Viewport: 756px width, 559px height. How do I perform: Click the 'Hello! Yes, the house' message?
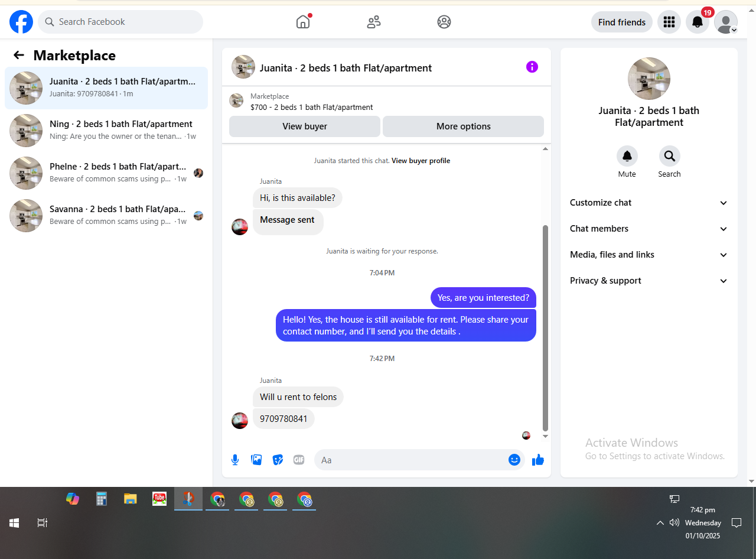tap(406, 326)
